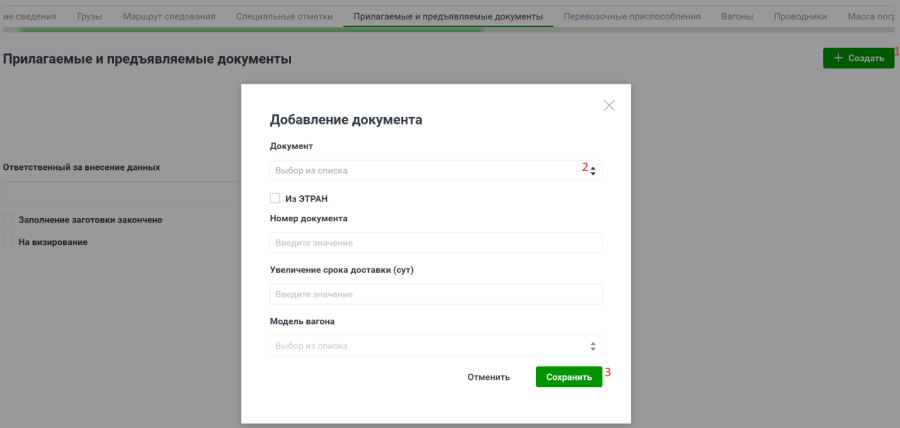Click the Ответственный за внесение данных field

(120, 192)
